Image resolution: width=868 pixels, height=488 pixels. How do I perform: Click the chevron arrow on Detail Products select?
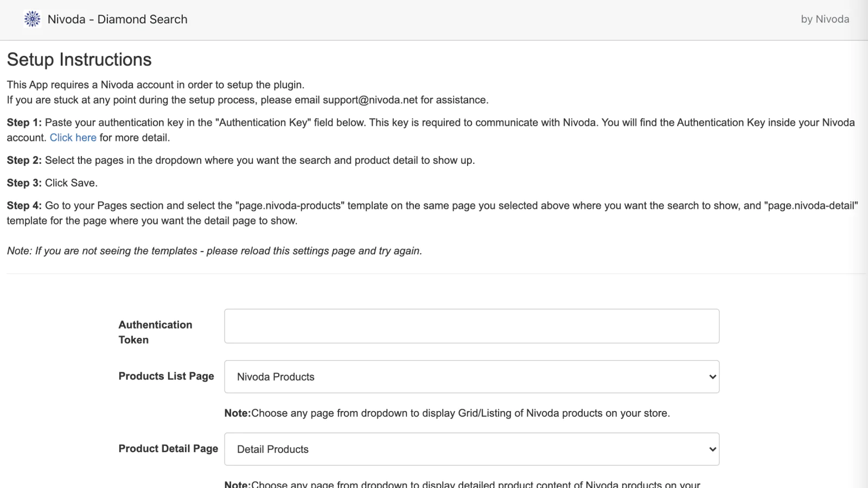(x=712, y=449)
